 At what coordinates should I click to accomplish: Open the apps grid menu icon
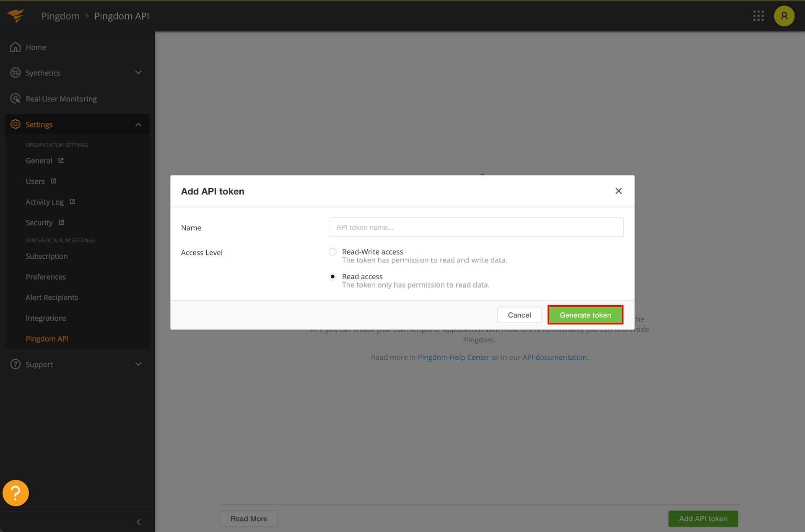click(x=758, y=16)
